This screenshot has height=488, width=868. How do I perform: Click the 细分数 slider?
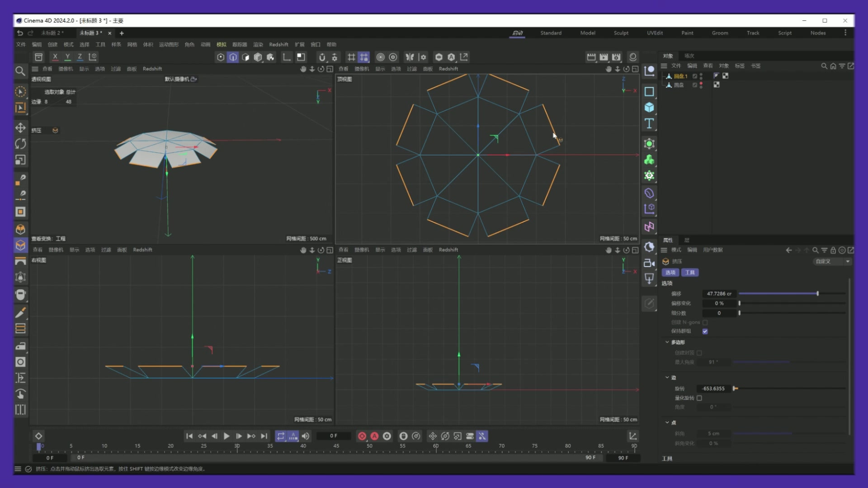pyautogui.click(x=792, y=313)
